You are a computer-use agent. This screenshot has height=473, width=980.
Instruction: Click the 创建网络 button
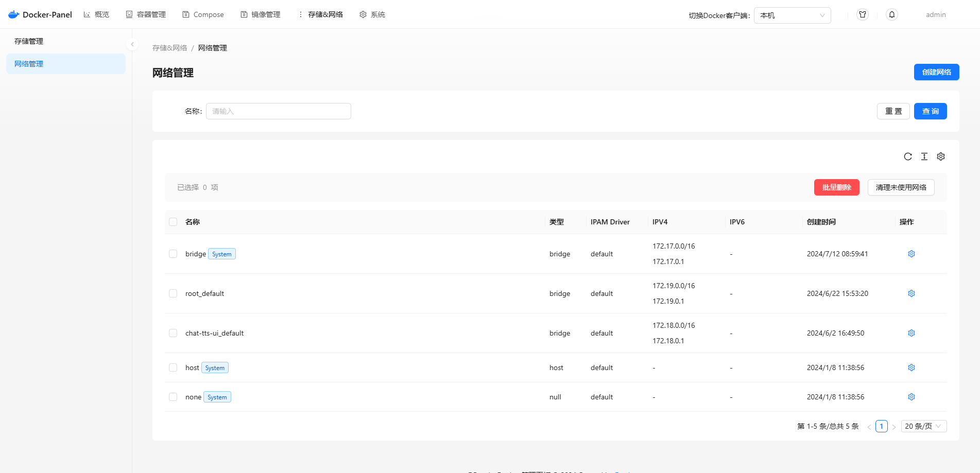click(x=936, y=72)
